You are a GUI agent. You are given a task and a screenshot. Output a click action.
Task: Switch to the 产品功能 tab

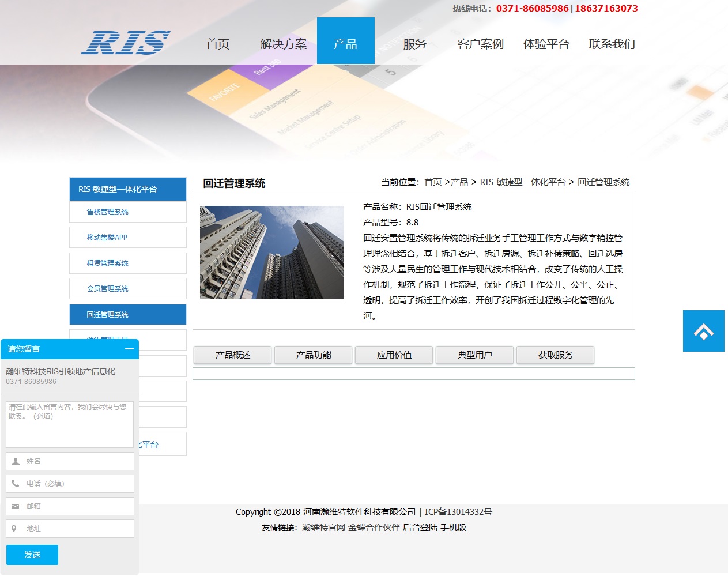point(314,355)
